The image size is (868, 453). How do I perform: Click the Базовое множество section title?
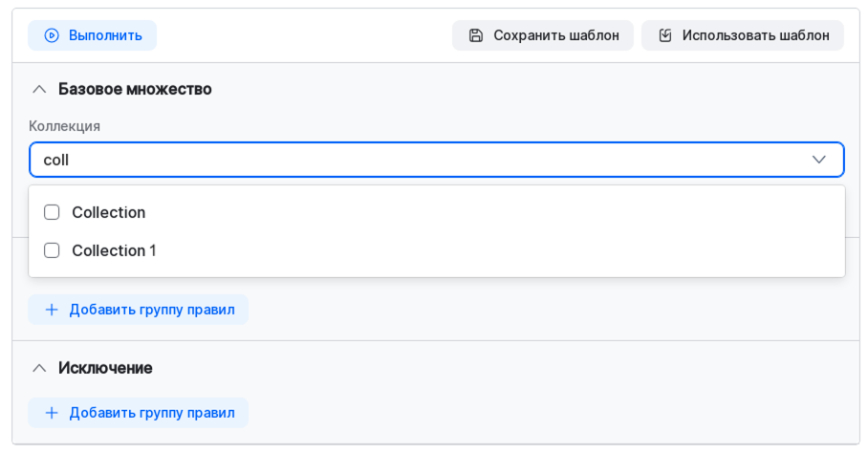coord(135,89)
